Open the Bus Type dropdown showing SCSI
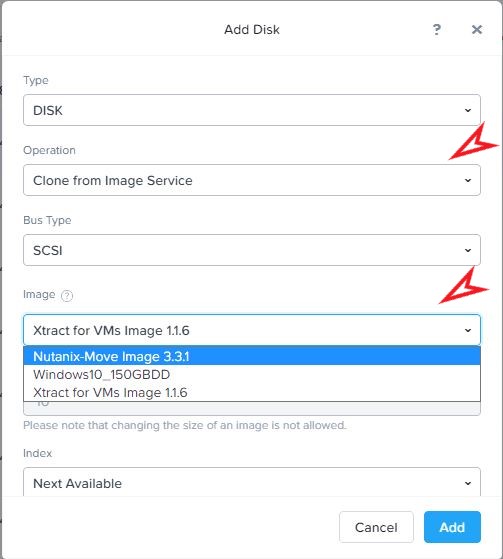Viewport: 503px width, 559px height. (252, 250)
